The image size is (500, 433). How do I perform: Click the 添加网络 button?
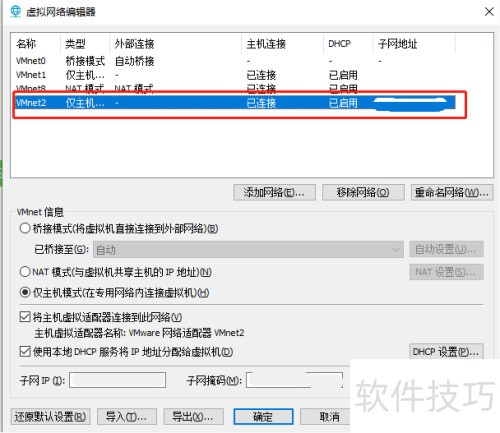(274, 192)
